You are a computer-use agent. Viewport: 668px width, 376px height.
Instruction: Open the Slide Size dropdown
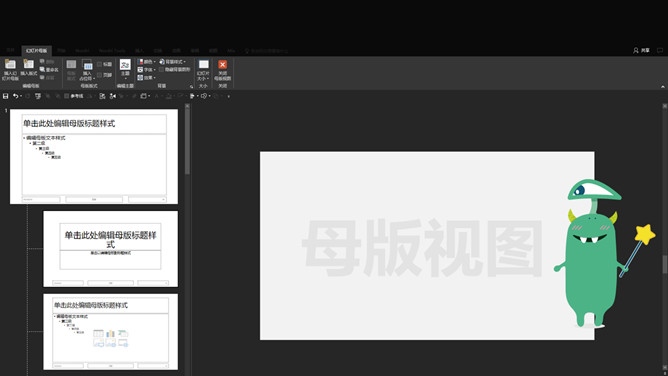(x=203, y=70)
